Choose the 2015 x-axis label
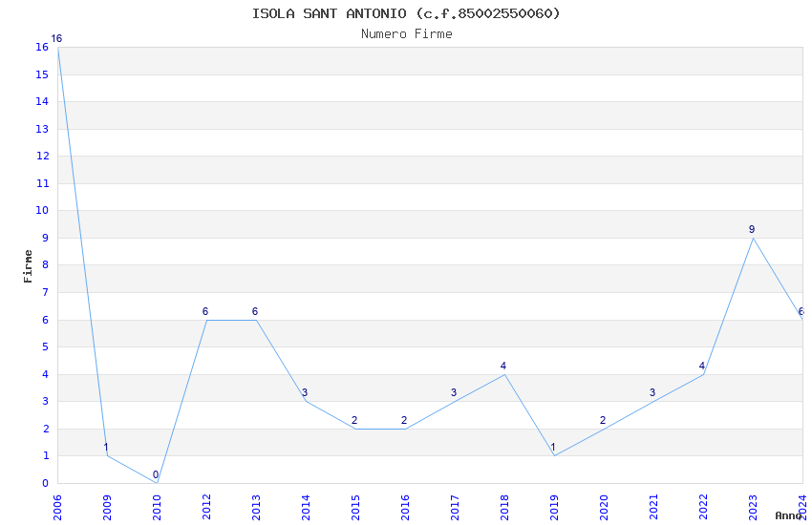812x525 pixels. tap(355, 508)
